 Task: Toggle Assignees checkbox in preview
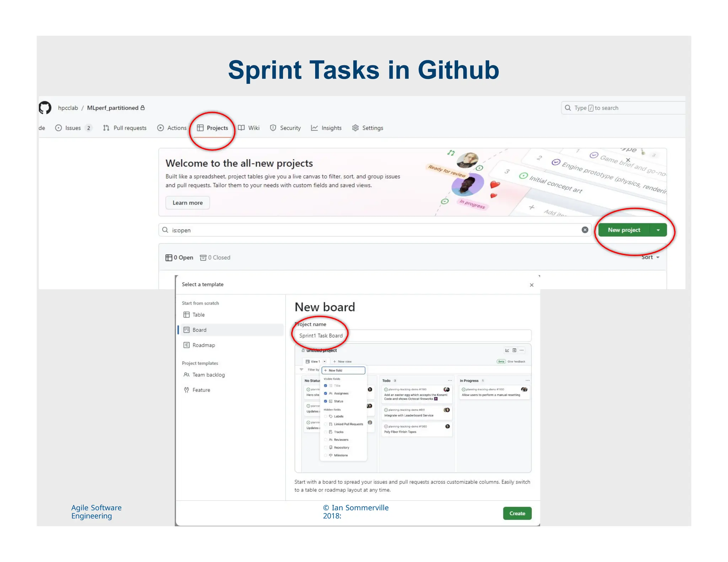[325, 393]
